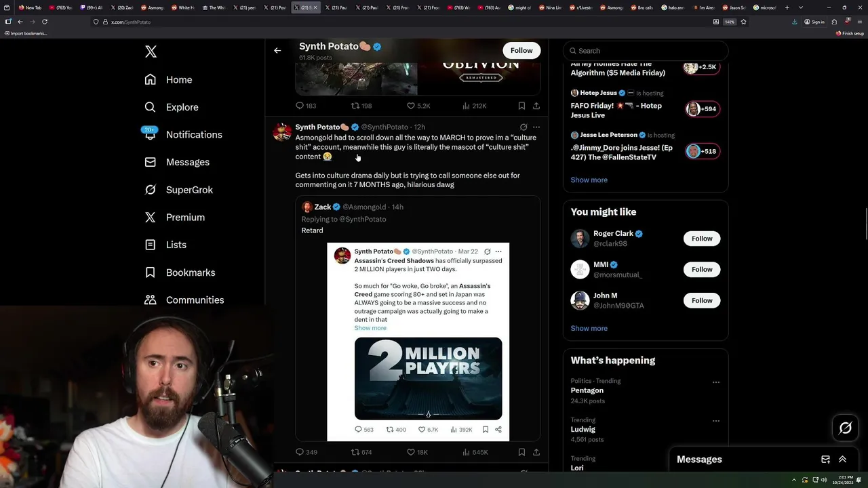Viewport: 868px width, 488px height.
Task: Open Jesse Lee Peterson hosted space
Action: tap(645, 146)
